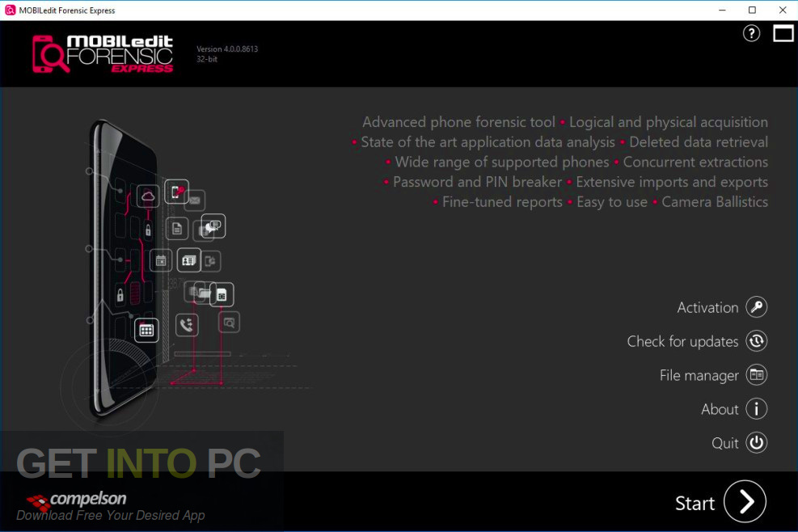Click the Check for updates text label
Image resolution: width=798 pixels, height=532 pixels.
683,341
